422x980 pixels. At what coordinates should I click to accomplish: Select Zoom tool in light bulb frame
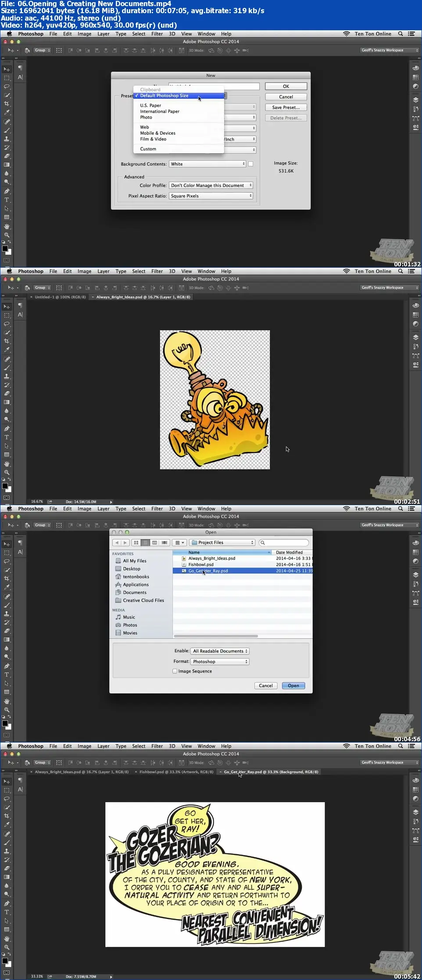point(7,473)
